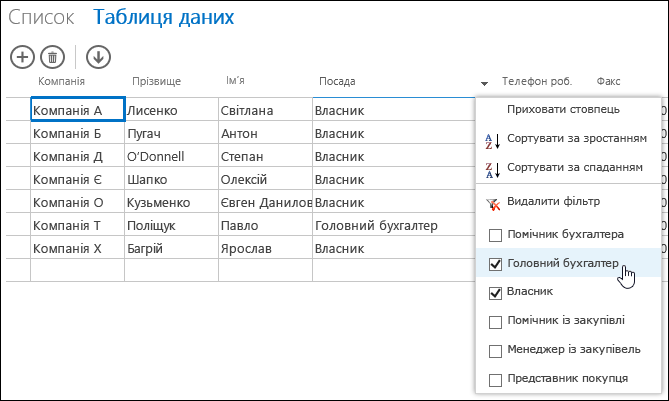
Task: Uncheck the Власник filter checkbox
Action: point(495,293)
